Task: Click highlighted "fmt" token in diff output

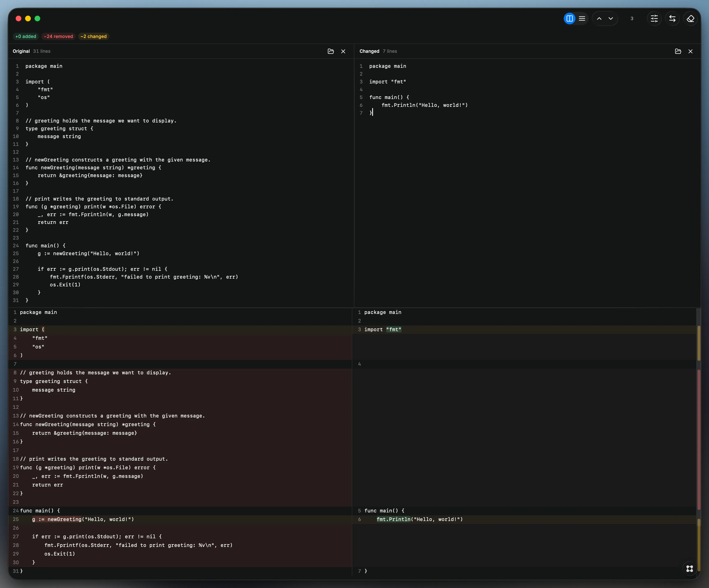Action: [x=394, y=330]
